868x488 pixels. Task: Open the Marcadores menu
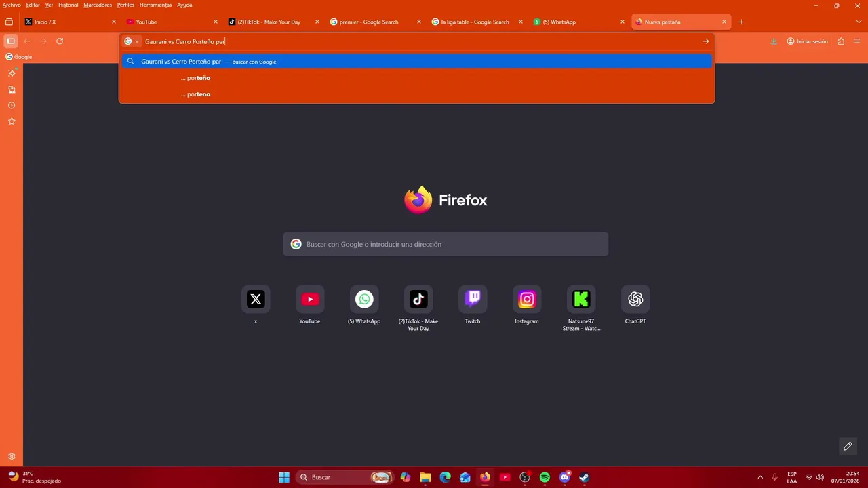click(98, 5)
